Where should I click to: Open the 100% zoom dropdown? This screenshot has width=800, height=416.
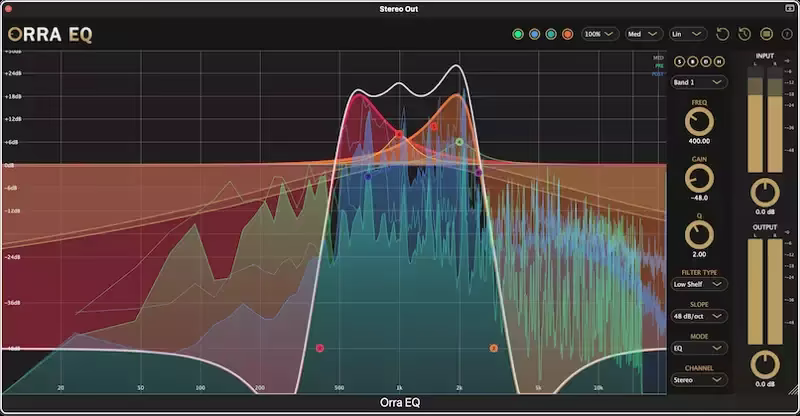(x=600, y=34)
